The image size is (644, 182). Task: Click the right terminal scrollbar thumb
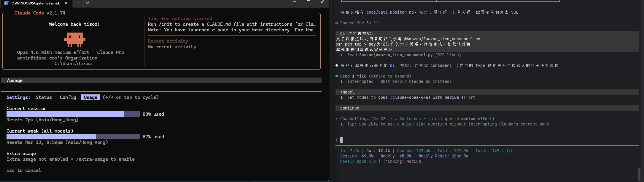639,174
